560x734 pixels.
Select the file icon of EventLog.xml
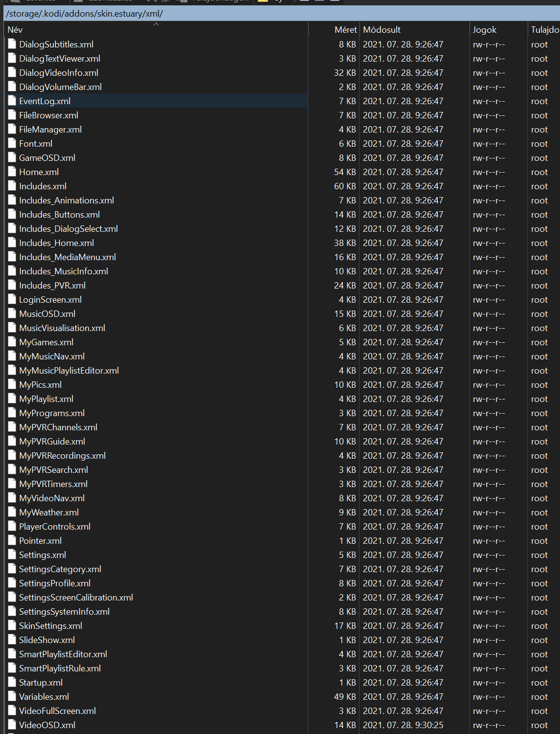click(12, 101)
